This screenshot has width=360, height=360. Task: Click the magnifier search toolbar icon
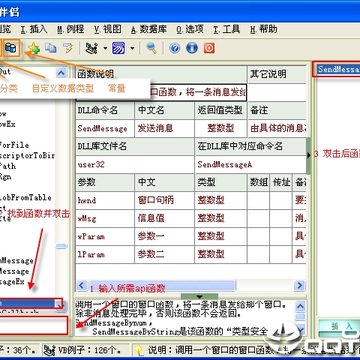click(x=152, y=48)
